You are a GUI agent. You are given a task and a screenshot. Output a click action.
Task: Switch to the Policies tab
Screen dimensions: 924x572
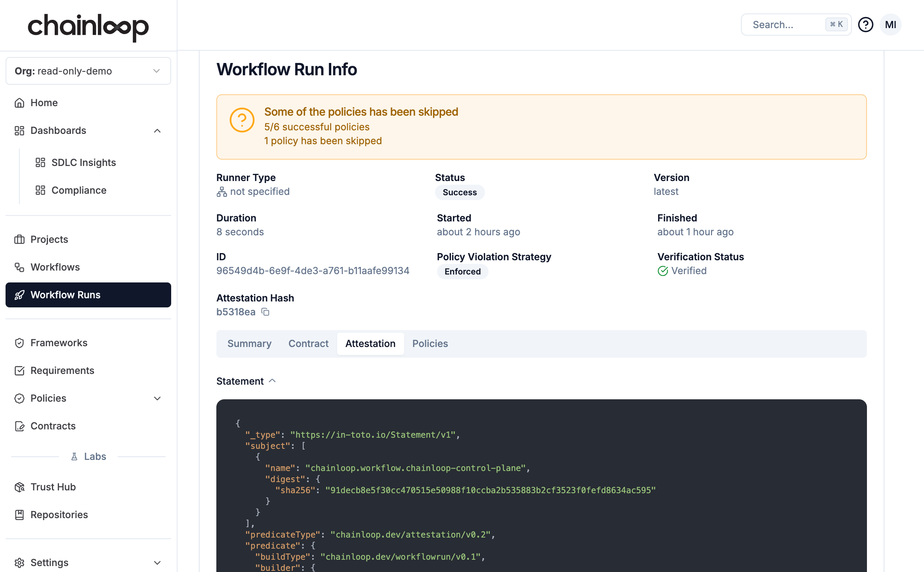(x=430, y=343)
